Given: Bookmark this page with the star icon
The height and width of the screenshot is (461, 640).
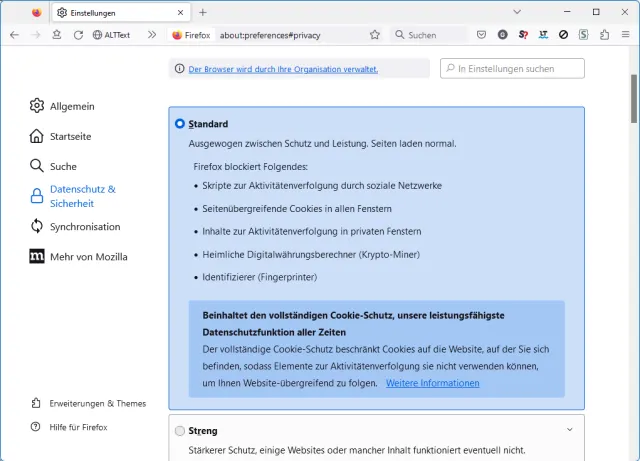Looking at the screenshot, I should click(375, 34).
